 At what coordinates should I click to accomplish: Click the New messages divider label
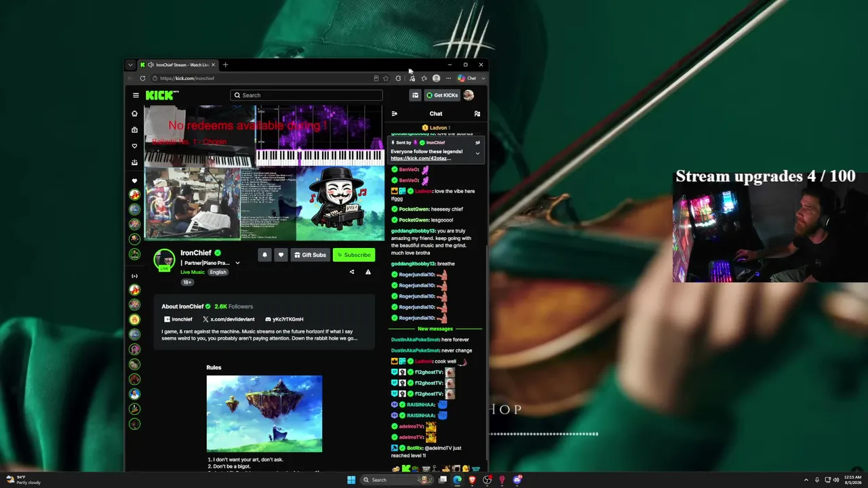coord(435,329)
